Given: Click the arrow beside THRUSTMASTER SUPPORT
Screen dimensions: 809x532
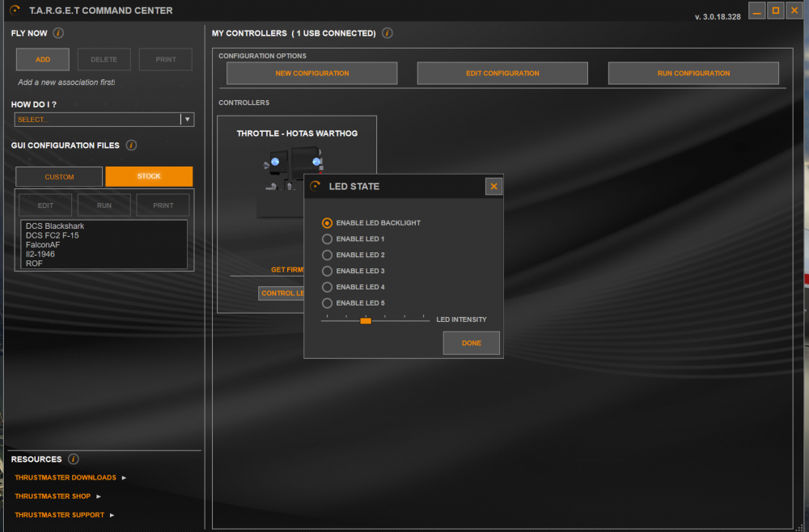Looking at the screenshot, I should [112, 515].
